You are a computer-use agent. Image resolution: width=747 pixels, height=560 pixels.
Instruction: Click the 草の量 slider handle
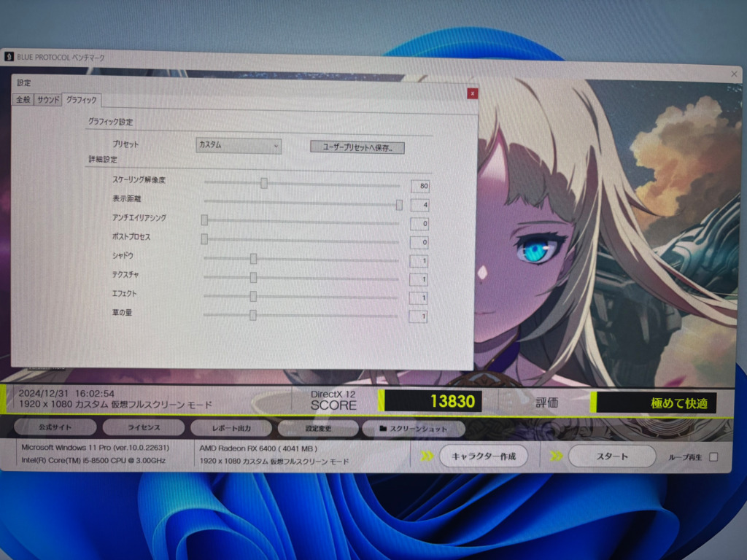pyautogui.click(x=253, y=315)
